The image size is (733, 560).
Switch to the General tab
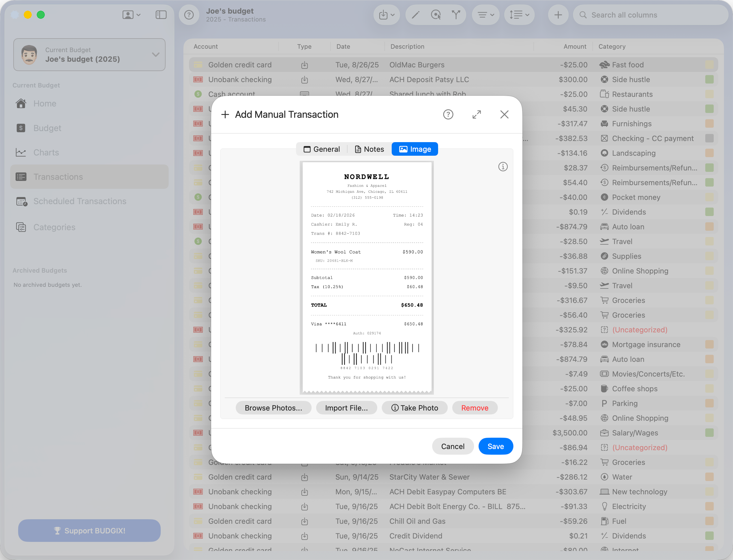322,149
